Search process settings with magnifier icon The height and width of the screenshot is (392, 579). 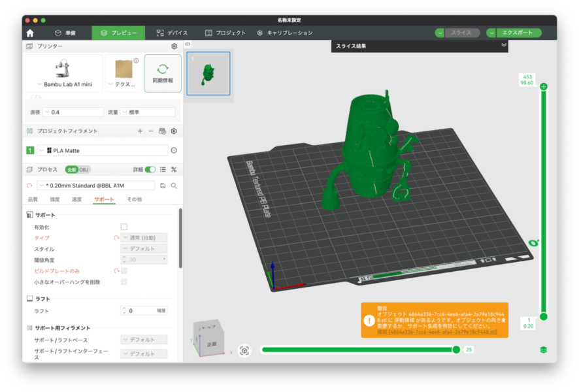coord(174,186)
